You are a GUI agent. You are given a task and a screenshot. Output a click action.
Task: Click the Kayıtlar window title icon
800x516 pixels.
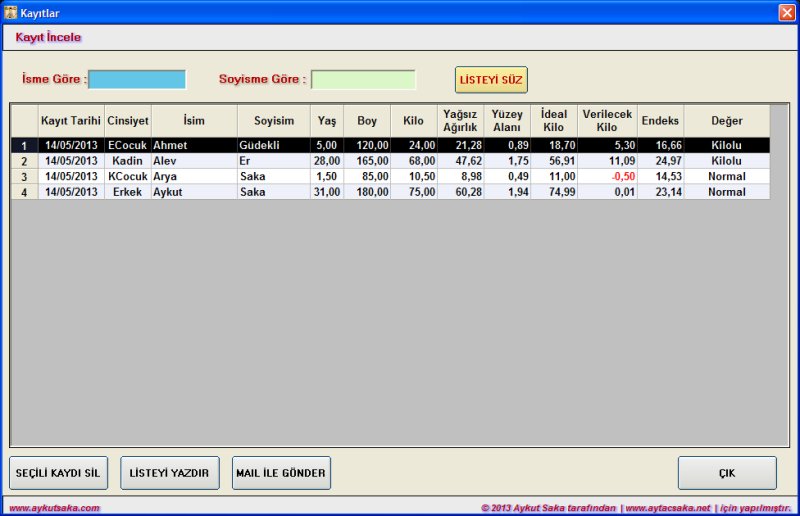click(10, 12)
